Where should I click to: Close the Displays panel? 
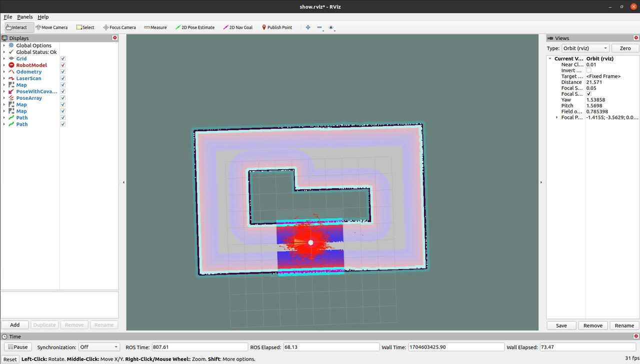(115, 38)
